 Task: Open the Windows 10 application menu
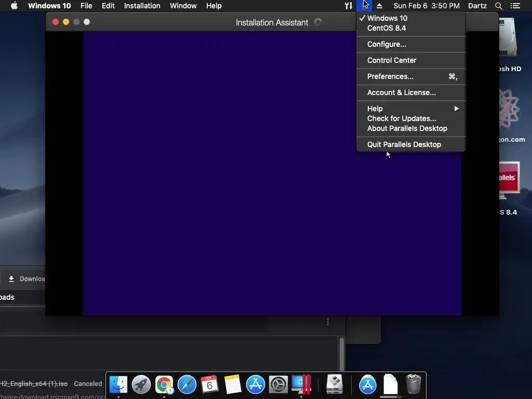click(x=49, y=6)
